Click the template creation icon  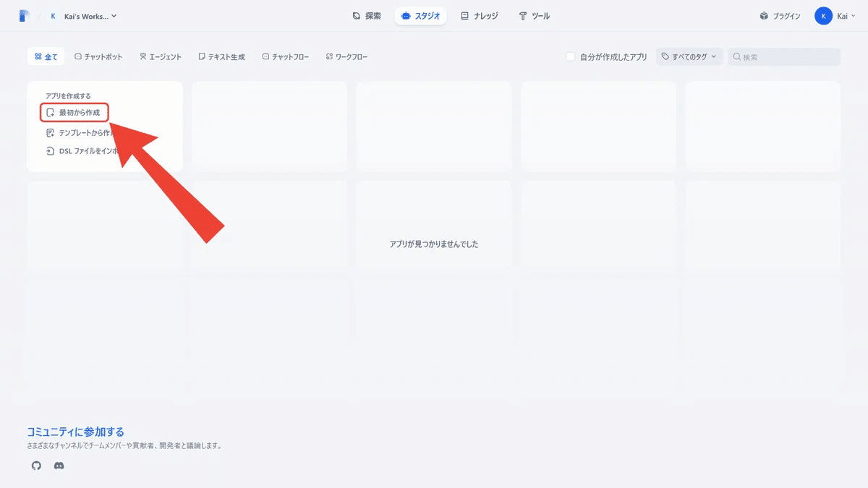pos(51,132)
